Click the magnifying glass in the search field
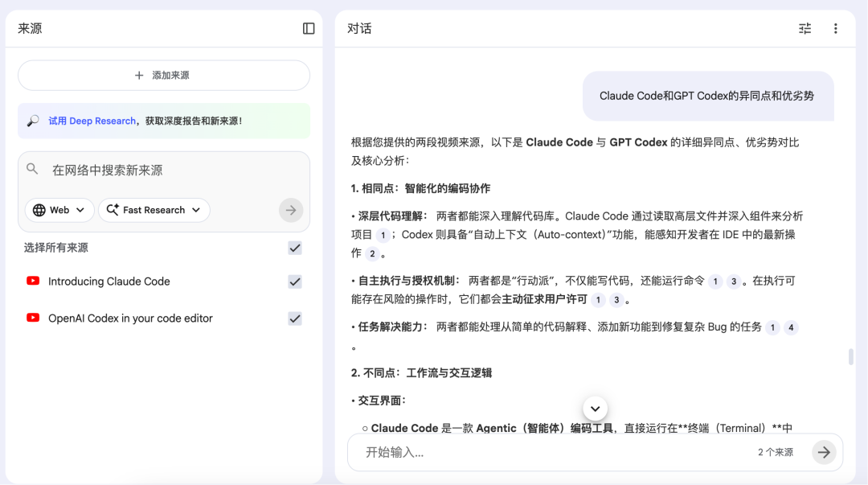This screenshot has width=868, height=485. pos(33,169)
